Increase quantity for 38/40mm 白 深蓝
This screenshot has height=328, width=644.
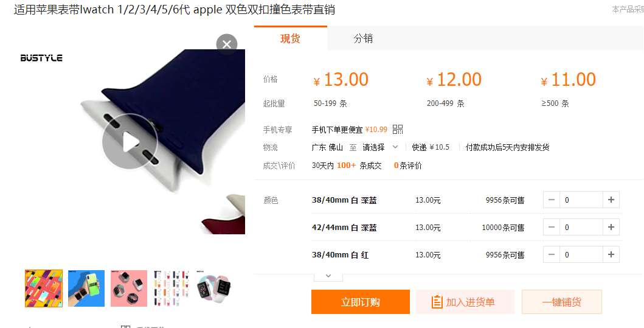(611, 200)
